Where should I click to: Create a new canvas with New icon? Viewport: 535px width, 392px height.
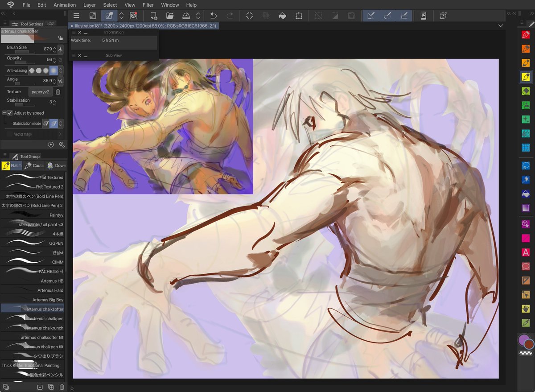(x=153, y=16)
